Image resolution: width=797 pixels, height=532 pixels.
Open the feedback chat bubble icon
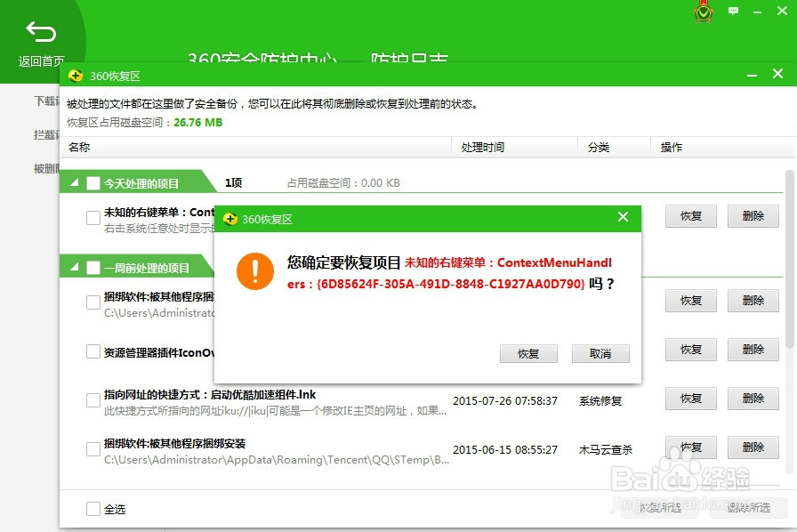pos(733,11)
